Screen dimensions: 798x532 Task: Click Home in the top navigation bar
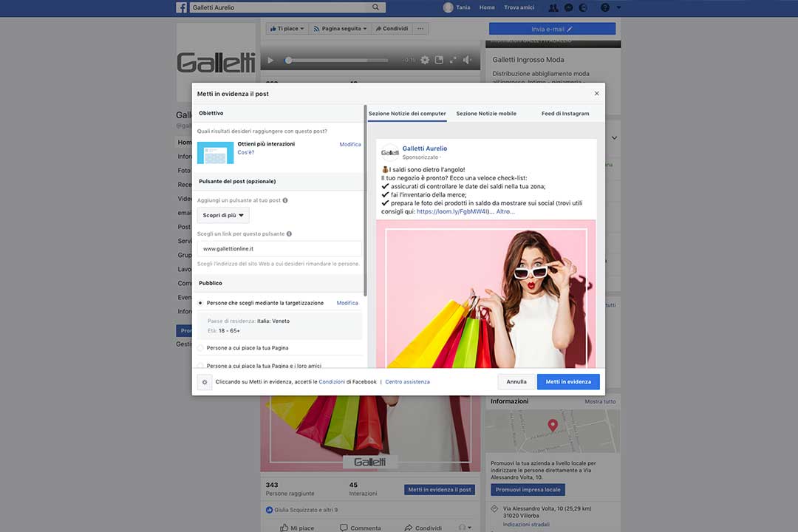point(487,7)
